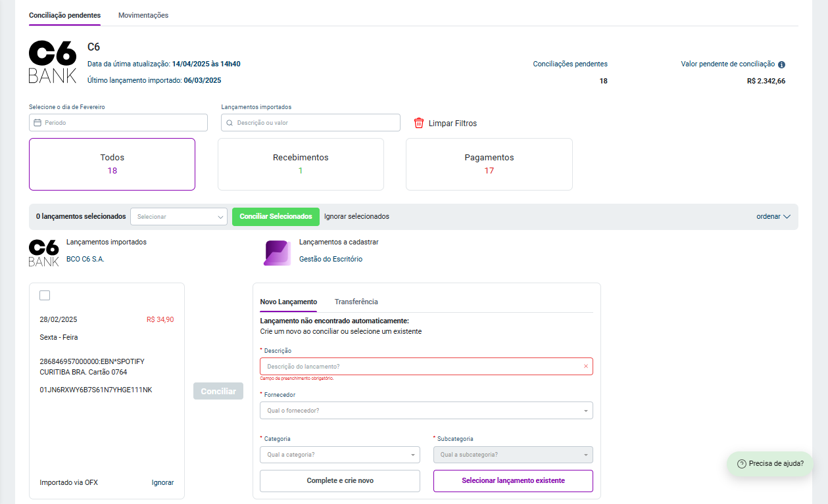The width and height of the screenshot is (828, 504).
Task: Click the small C6 Bank logo beside BCO C6 S.A.
Action: tap(44, 253)
